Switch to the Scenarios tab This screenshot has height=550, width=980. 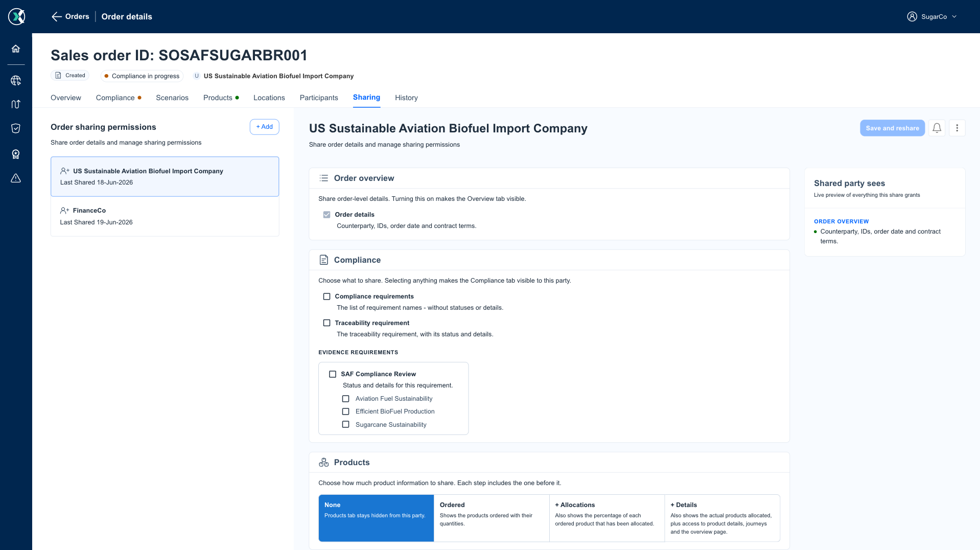coord(172,98)
